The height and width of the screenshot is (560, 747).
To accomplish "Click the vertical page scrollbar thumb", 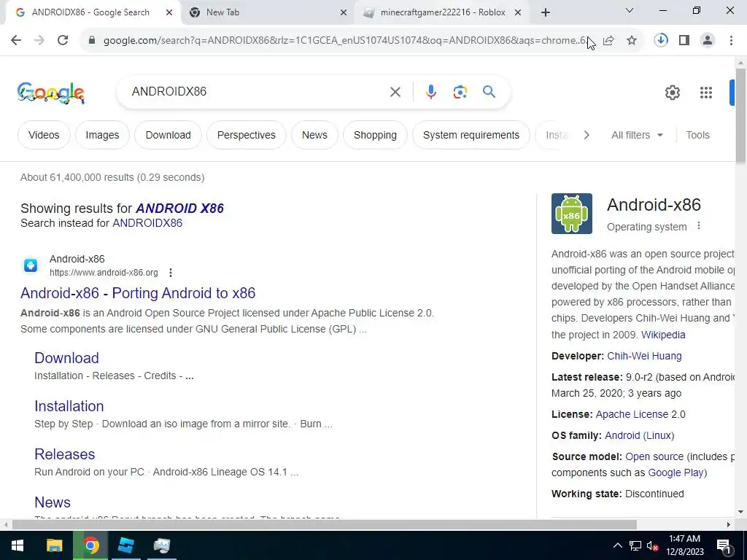I will tap(740, 117).
